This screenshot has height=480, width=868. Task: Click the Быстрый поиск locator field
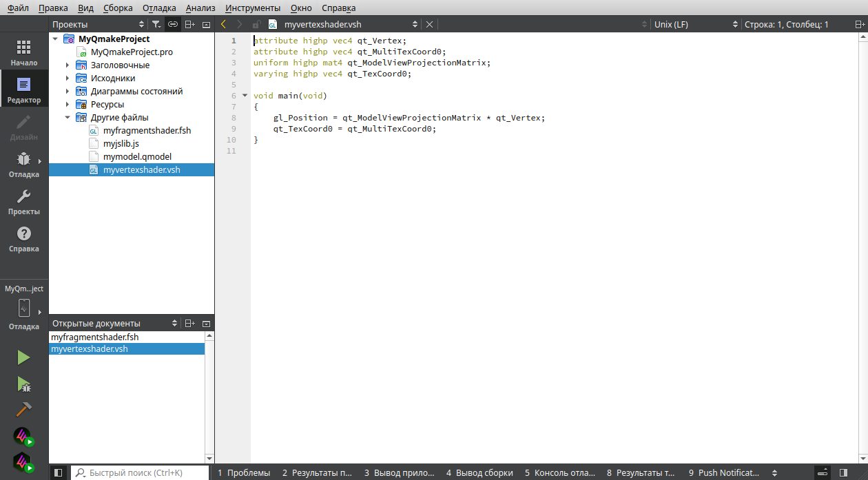click(x=141, y=472)
